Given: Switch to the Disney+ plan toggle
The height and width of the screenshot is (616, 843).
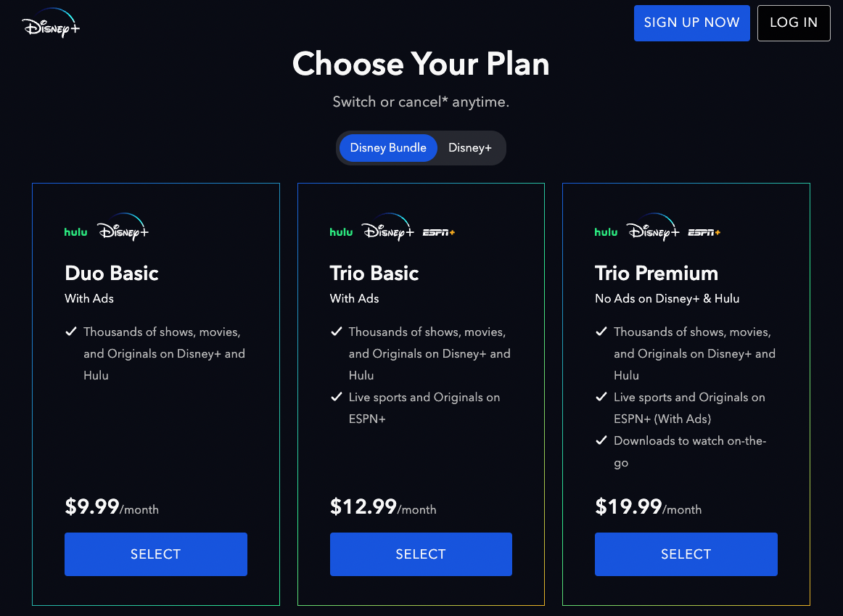Looking at the screenshot, I should pyautogui.click(x=469, y=147).
